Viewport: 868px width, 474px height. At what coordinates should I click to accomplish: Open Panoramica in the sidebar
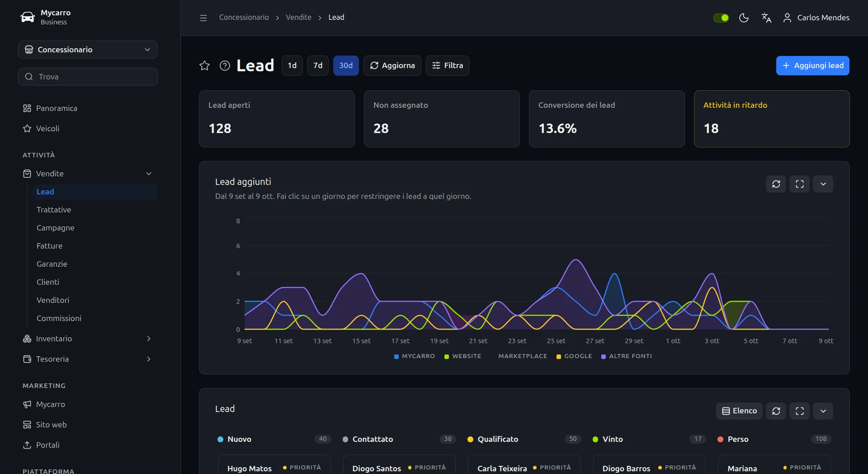(x=88, y=108)
